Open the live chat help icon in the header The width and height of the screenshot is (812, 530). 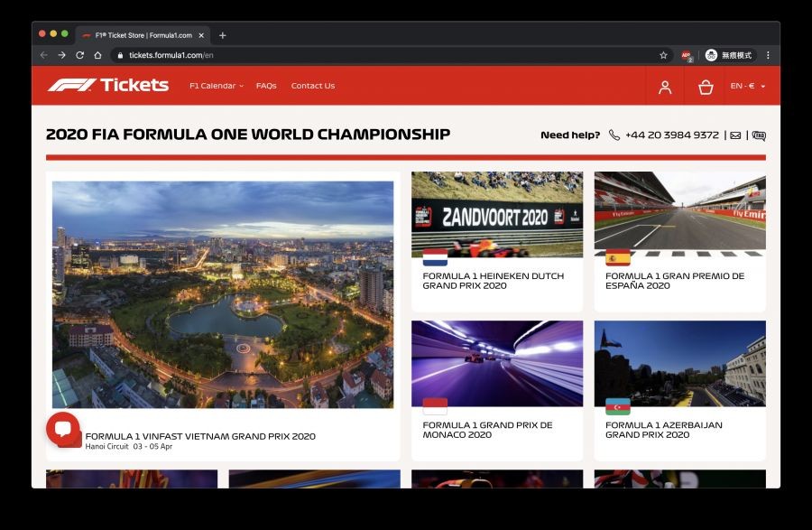[759, 135]
